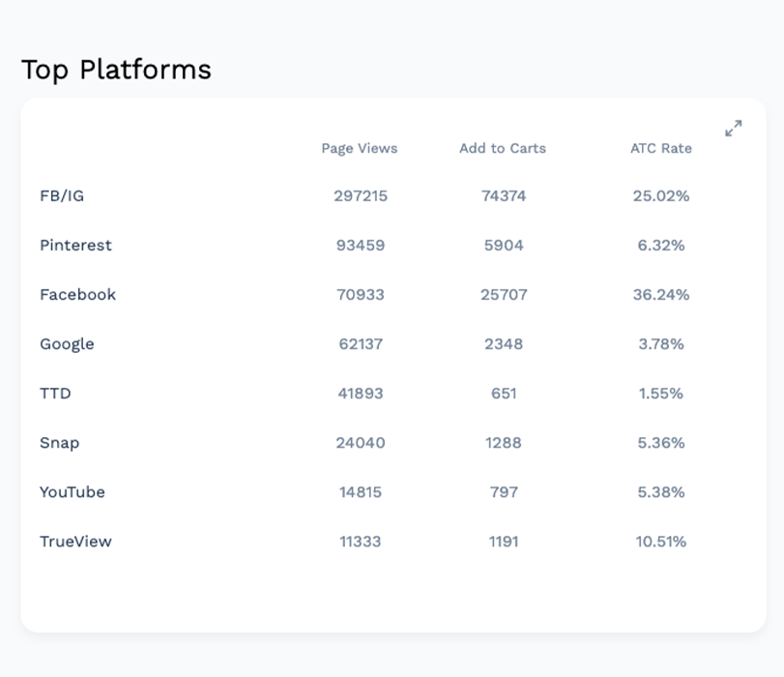Select the Google platform row label
This screenshot has height=677, width=784.
[x=67, y=344]
